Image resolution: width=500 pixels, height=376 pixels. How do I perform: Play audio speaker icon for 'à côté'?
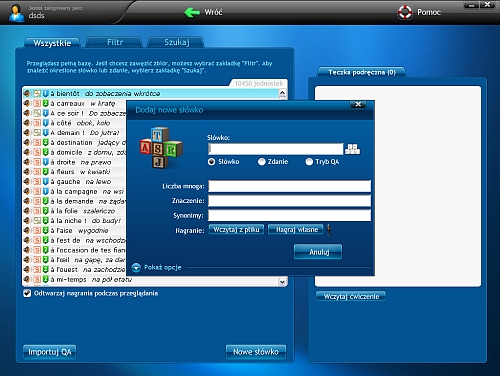[x=27, y=123]
